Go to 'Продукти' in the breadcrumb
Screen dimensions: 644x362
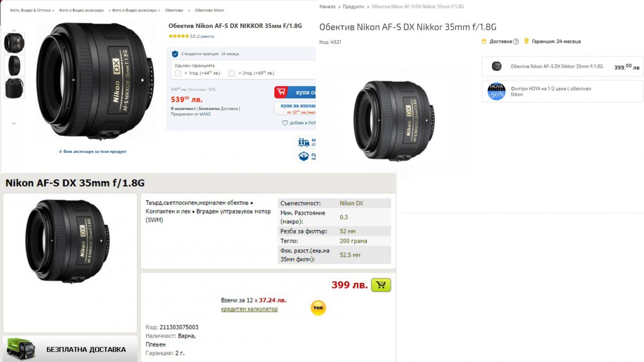353,6
